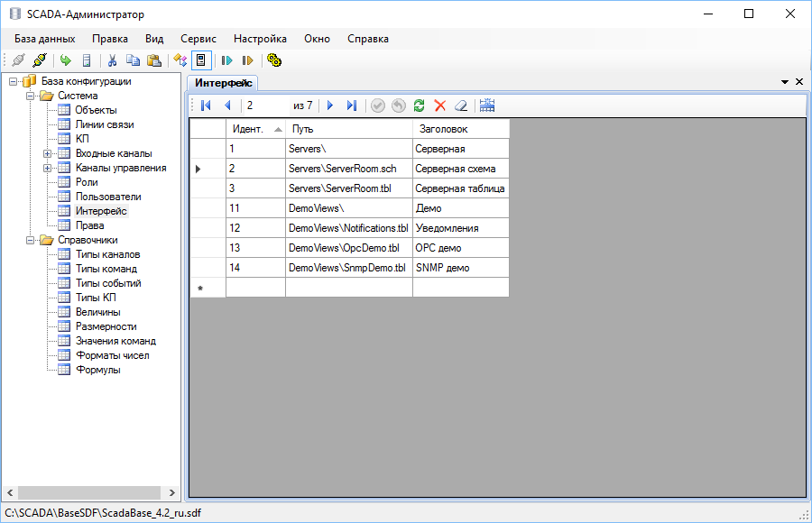The image size is (812, 523).
Task: Select КП table under Система
Action: click(x=82, y=139)
